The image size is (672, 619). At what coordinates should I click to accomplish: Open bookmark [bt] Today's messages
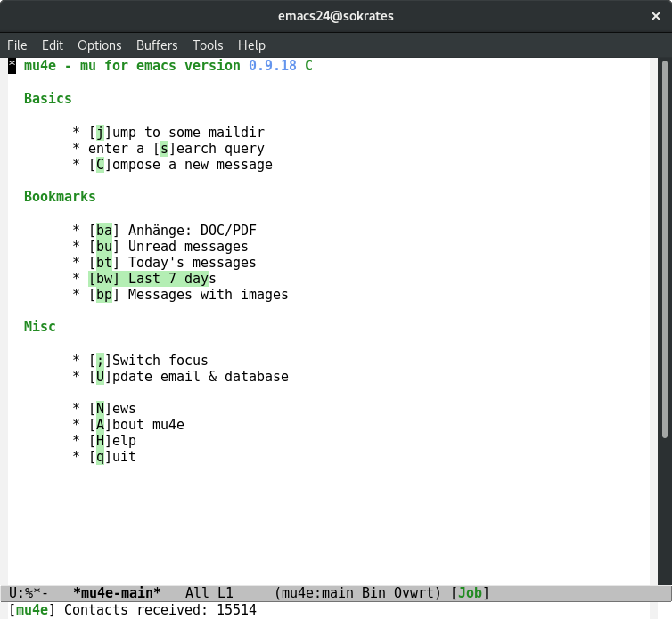pos(172,262)
